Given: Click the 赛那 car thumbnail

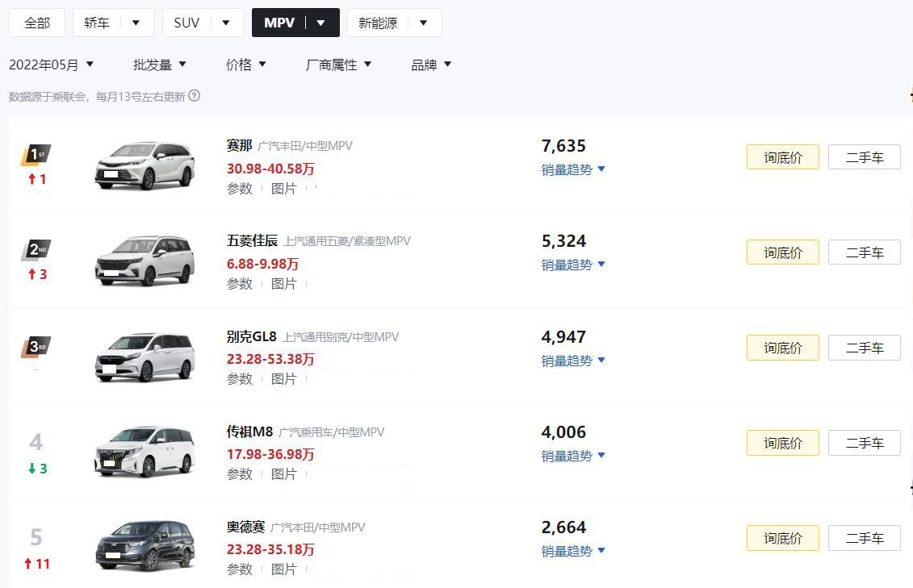Looking at the screenshot, I should [x=144, y=165].
